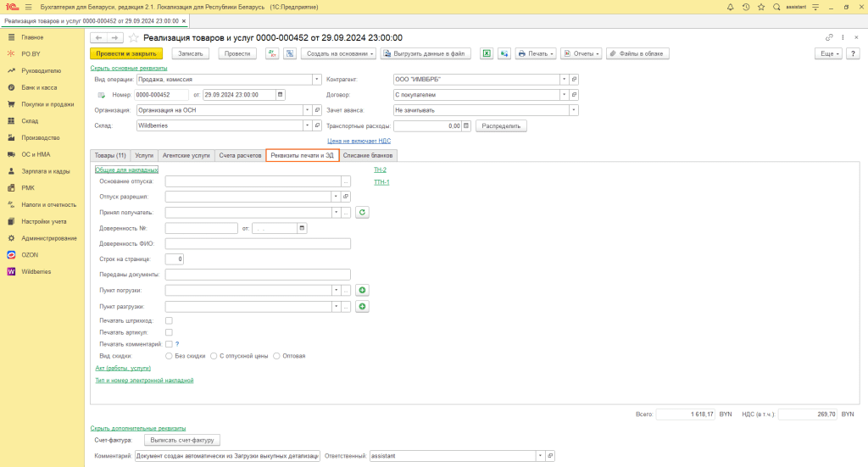868x467 pixels.
Task: Expand the Контрагент dropdown arrow
Action: pyautogui.click(x=564, y=79)
